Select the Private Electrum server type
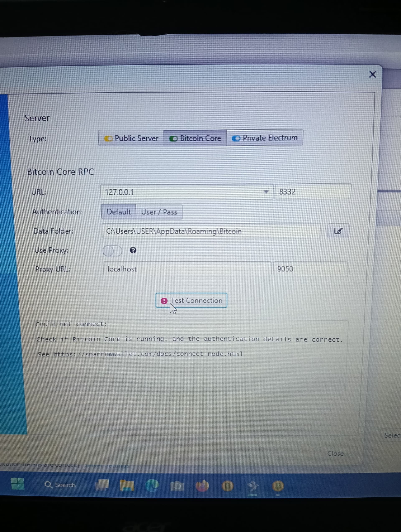The width and height of the screenshot is (401, 532). (265, 138)
